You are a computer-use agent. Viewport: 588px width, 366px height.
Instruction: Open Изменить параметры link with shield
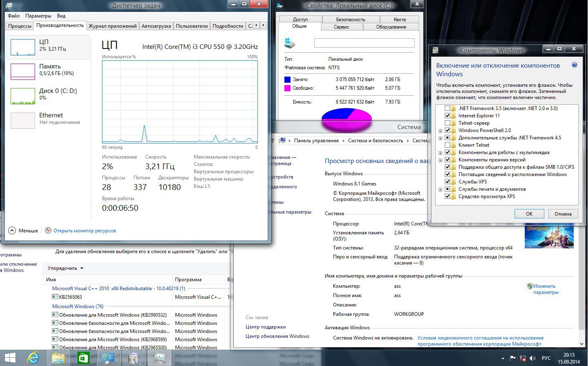(546, 289)
